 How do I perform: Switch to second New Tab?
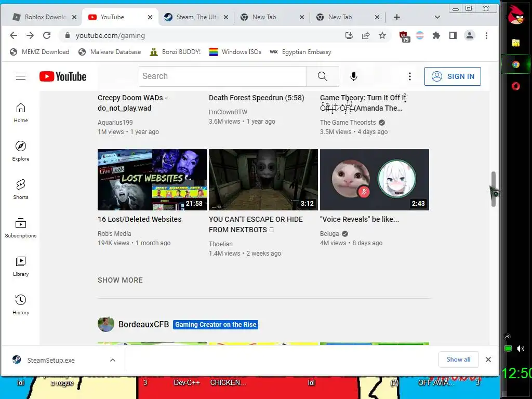point(347,17)
